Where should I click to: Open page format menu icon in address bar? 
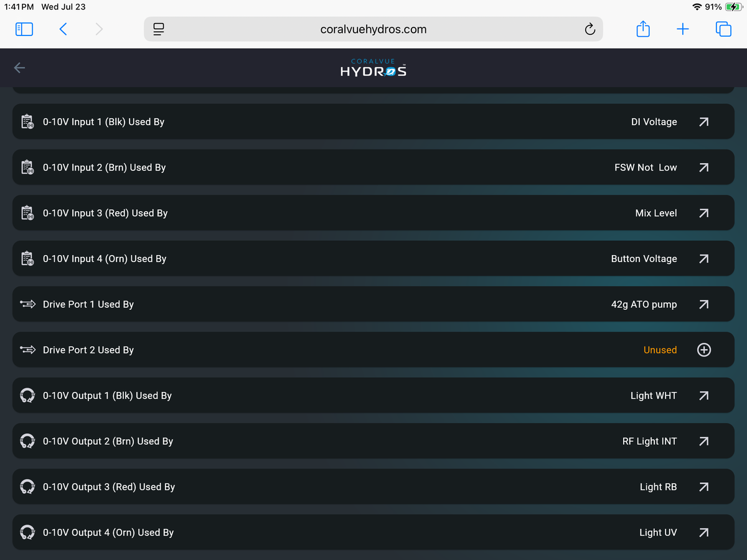click(x=159, y=29)
